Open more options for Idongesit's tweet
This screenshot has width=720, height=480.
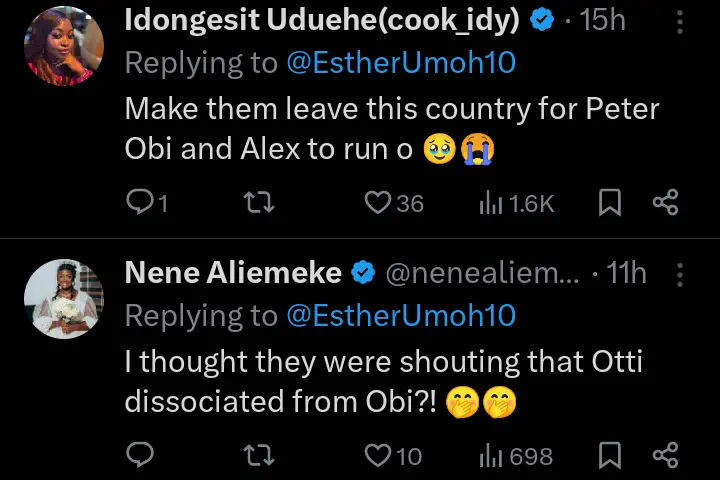click(x=681, y=22)
